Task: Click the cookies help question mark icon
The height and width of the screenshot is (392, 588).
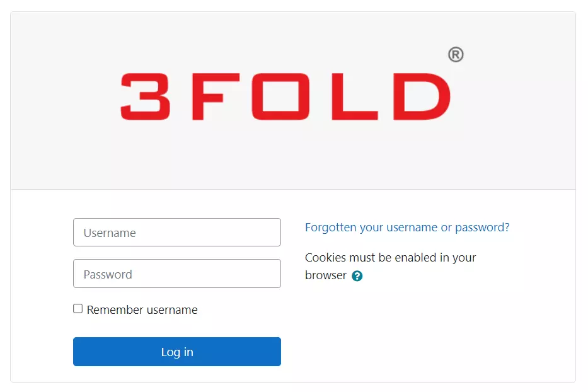Action: coord(357,276)
